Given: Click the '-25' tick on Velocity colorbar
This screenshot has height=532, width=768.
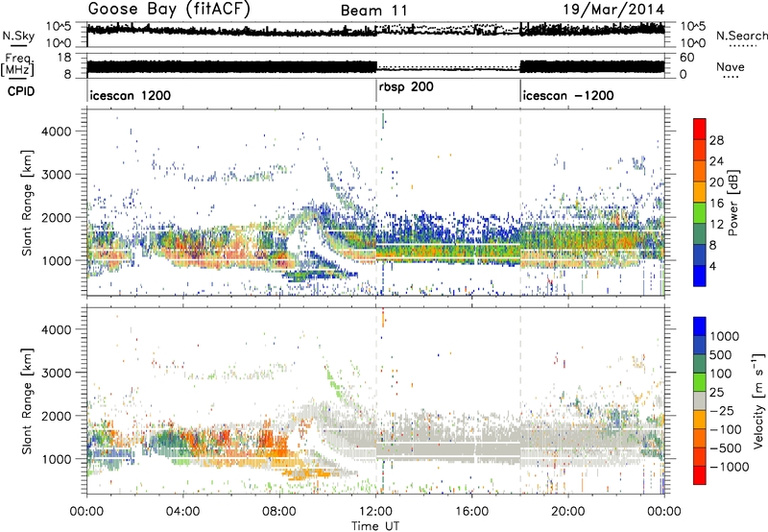Looking at the screenshot, I should coord(721,410).
